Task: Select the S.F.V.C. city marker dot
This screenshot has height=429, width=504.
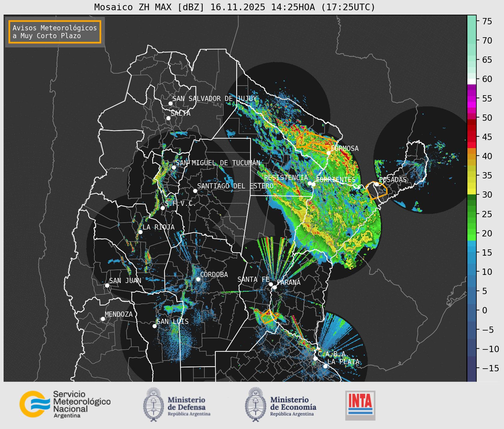Action: tap(163, 208)
